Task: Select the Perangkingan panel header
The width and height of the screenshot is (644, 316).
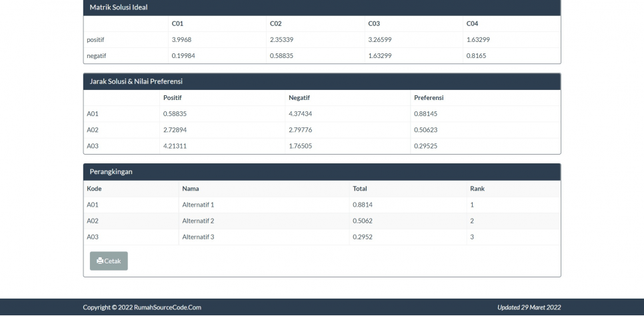Action: tap(111, 172)
